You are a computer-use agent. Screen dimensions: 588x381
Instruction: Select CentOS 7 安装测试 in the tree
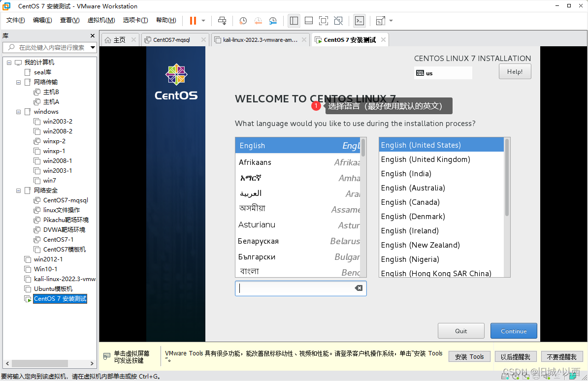coord(60,298)
